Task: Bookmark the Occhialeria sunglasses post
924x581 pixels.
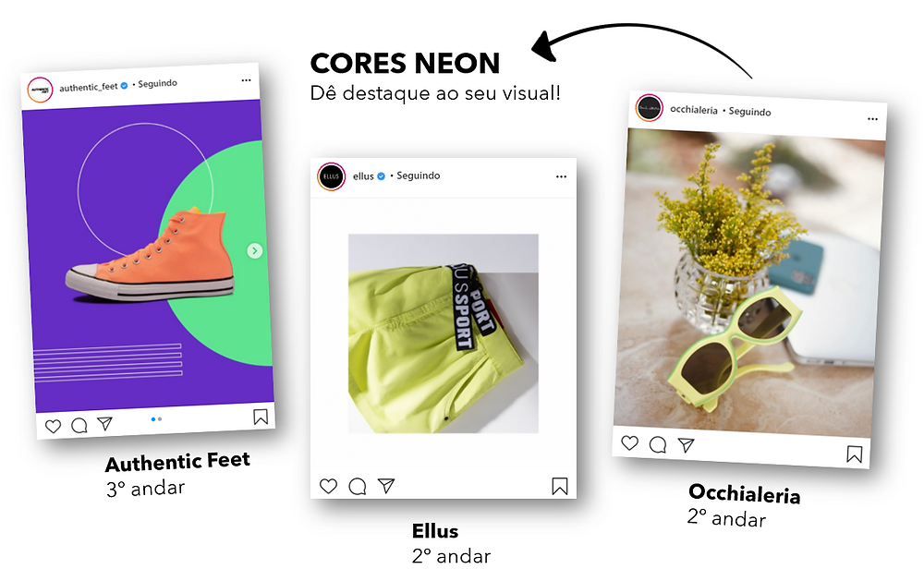Action: (x=855, y=454)
